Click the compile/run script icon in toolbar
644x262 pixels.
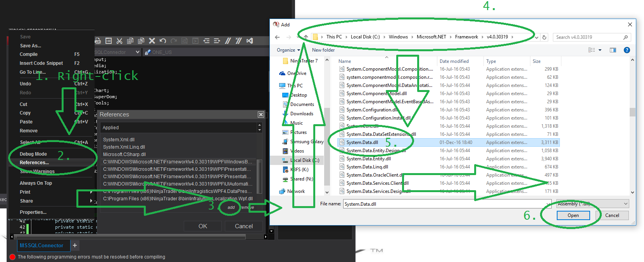(195, 41)
